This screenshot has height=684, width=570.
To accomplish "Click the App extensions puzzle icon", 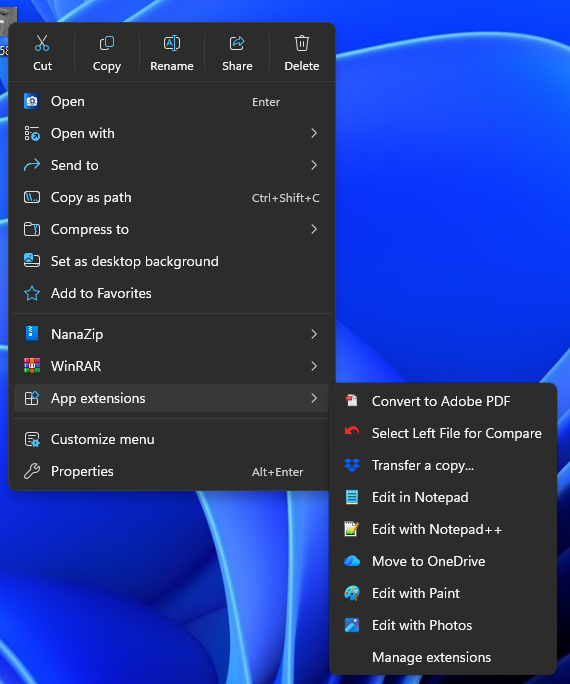I will (32, 398).
